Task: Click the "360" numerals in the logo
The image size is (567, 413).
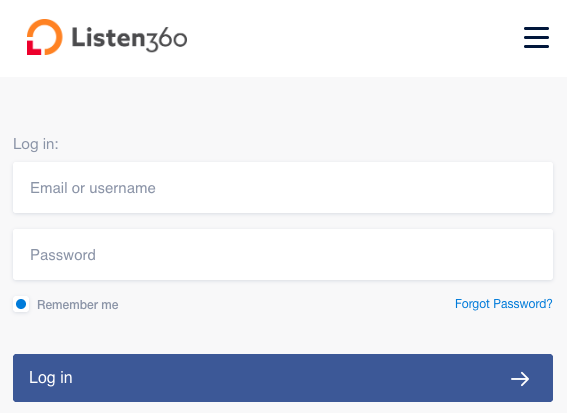Action: tap(167, 39)
